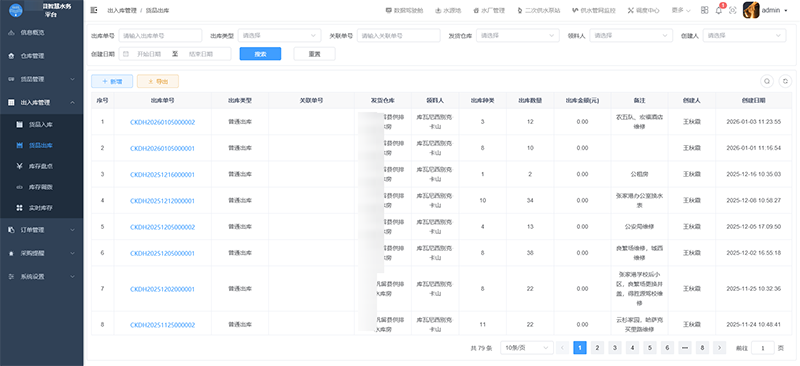800x366 pixels.
Task: Open 信息概览 in the sidebar
Action: [x=41, y=32]
